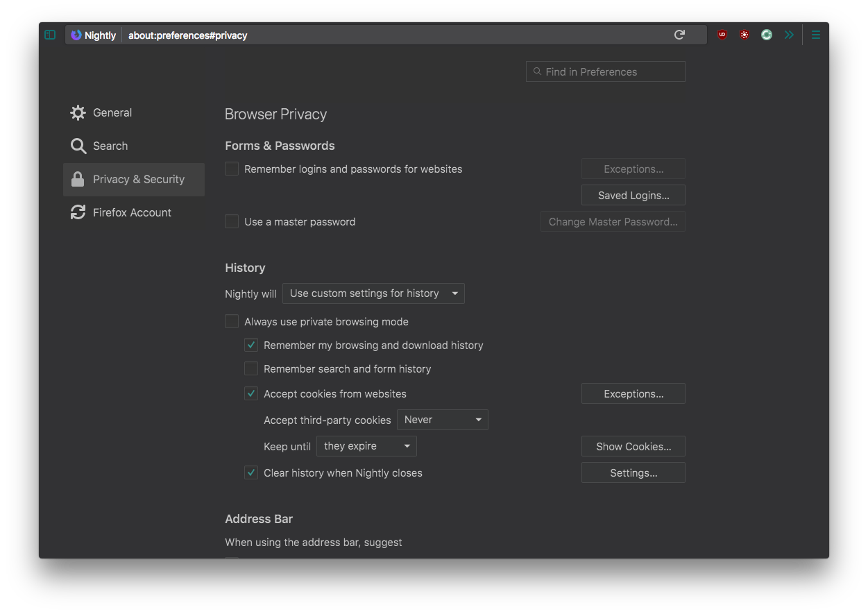
Task: Click the magnifier in Find in Preferences
Action: 537,71
